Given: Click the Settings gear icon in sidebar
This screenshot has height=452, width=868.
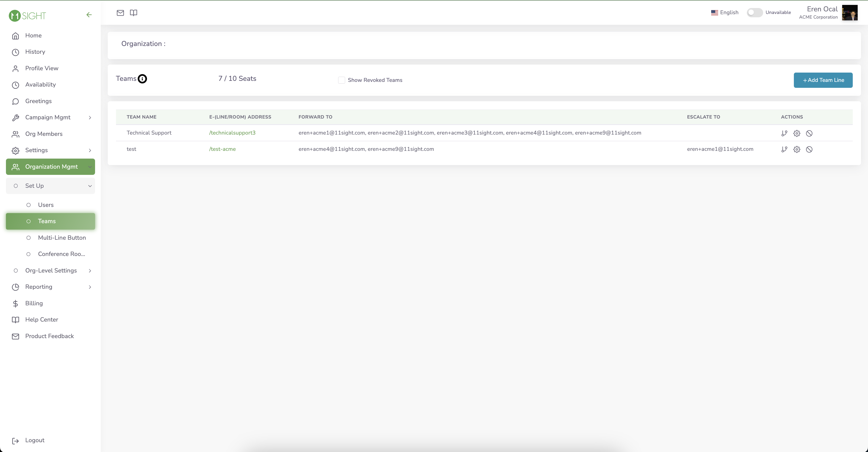Looking at the screenshot, I should coord(16,151).
